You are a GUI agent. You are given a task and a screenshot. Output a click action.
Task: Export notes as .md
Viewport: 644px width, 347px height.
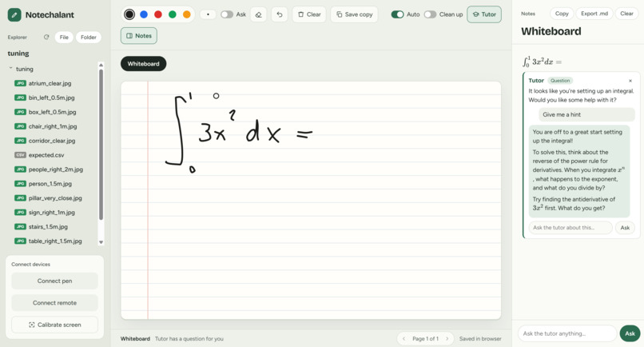click(x=594, y=14)
